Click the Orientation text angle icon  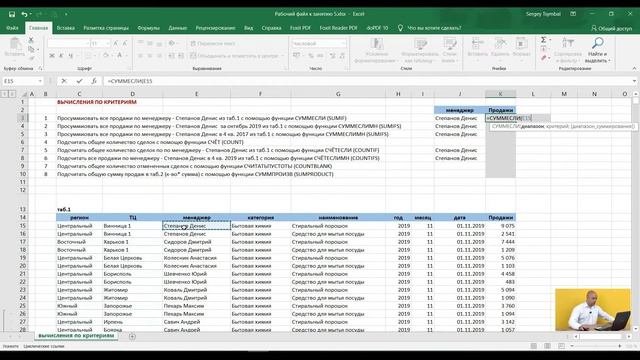171,44
